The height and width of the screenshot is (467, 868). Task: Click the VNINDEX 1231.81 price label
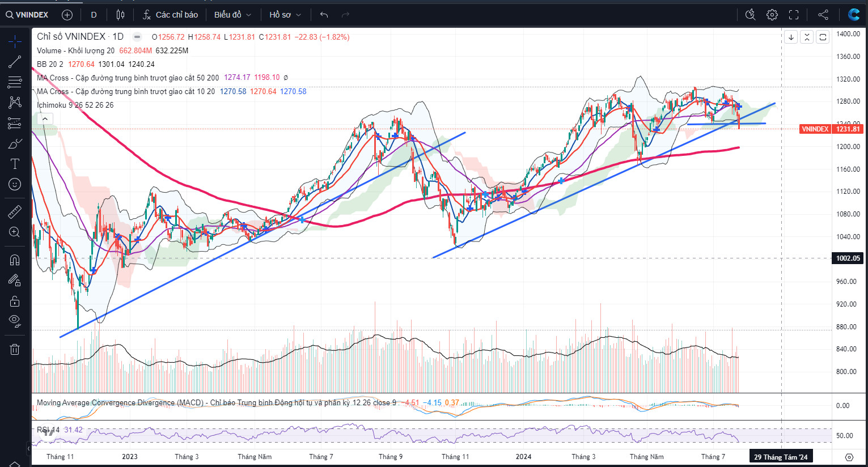coord(831,129)
